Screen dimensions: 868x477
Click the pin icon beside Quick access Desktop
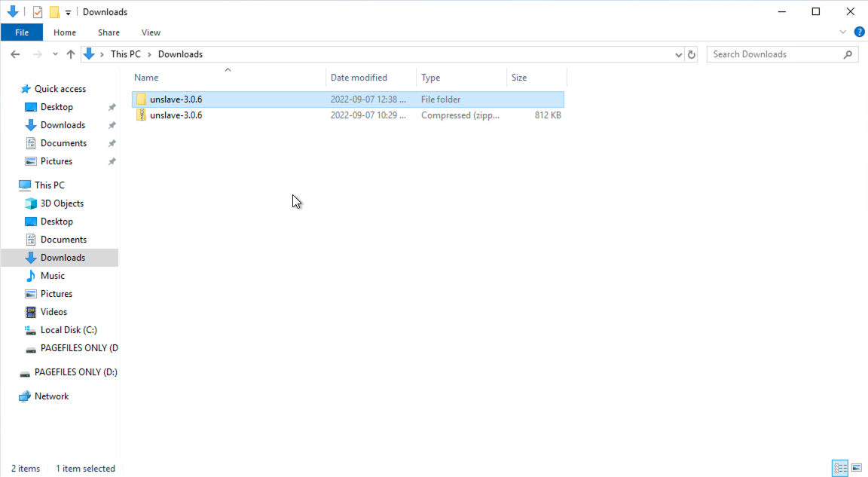click(112, 107)
